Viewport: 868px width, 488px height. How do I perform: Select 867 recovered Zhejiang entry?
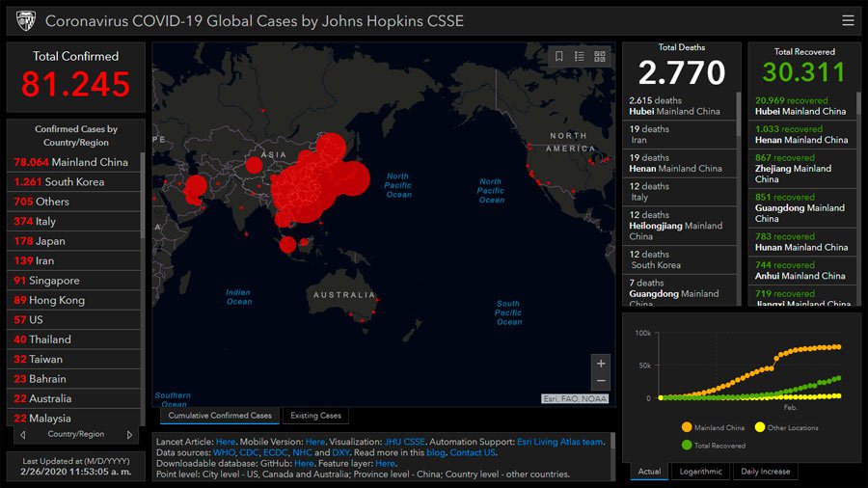coord(802,169)
